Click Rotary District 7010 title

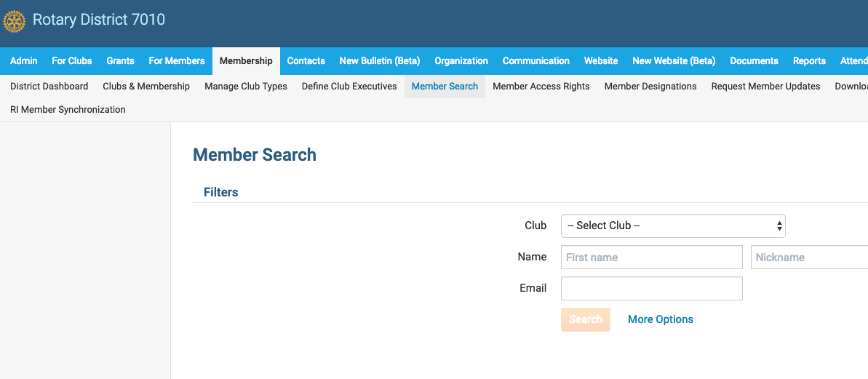click(99, 20)
